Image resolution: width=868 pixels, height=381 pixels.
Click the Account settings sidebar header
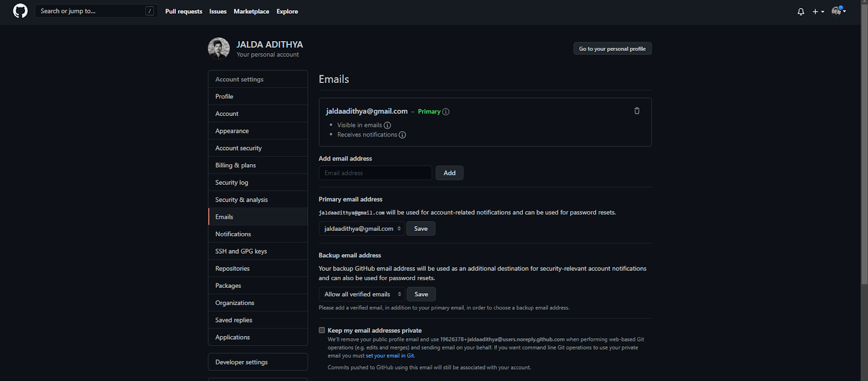pyautogui.click(x=258, y=79)
